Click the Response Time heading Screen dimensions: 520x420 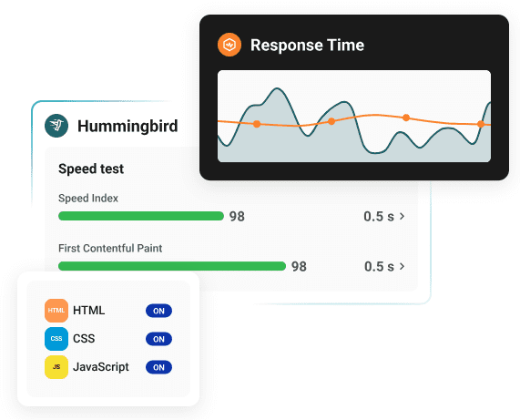click(307, 46)
